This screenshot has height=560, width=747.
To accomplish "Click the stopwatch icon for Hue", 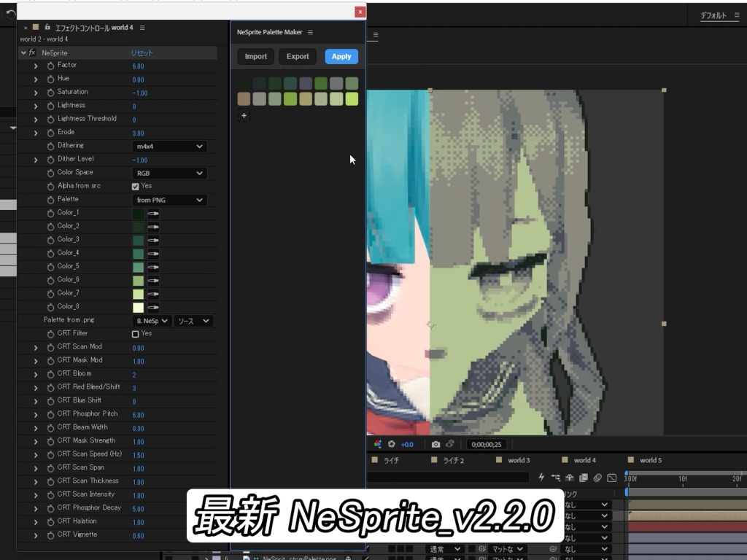I will point(50,79).
